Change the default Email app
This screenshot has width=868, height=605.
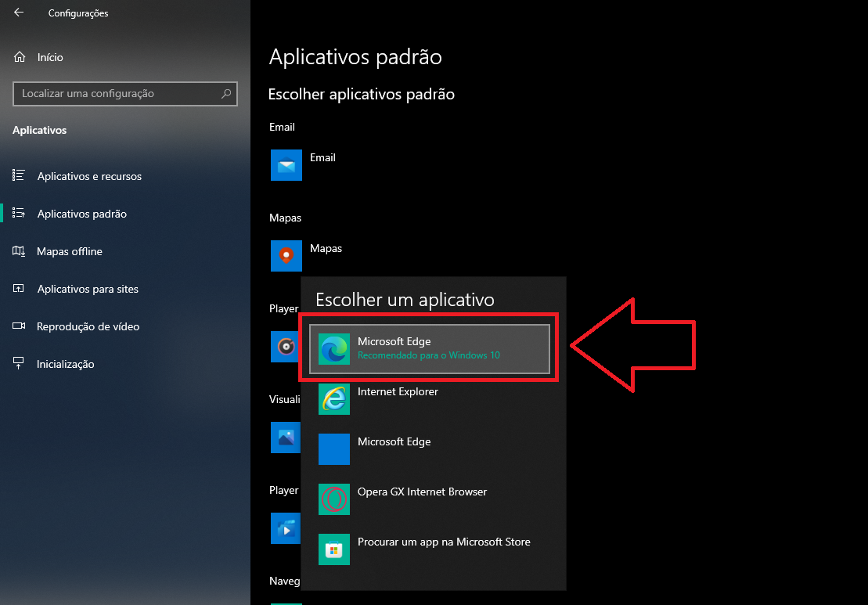pos(322,158)
